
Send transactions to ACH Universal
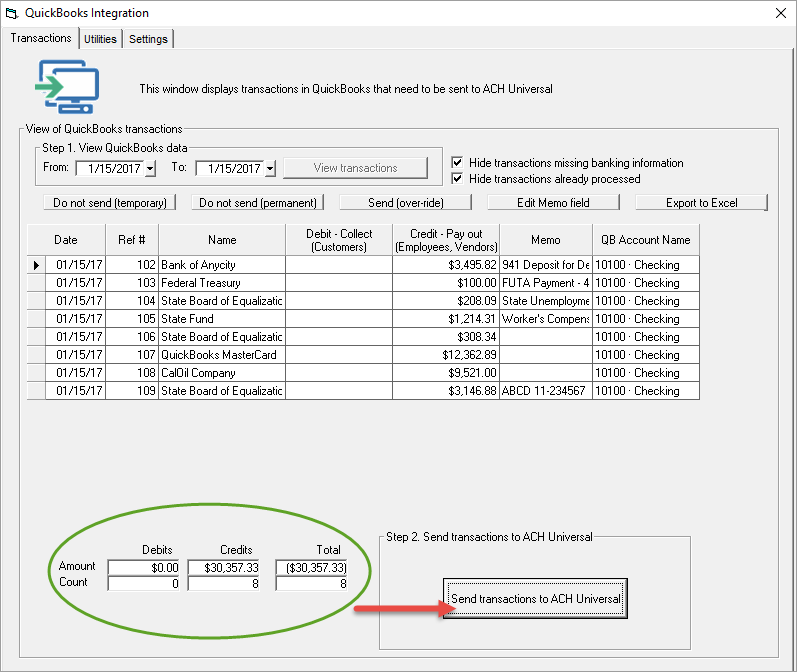click(535, 598)
